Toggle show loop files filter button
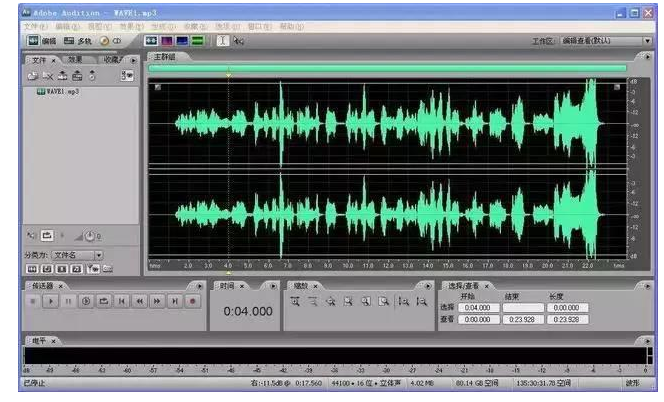 coord(47,269)
